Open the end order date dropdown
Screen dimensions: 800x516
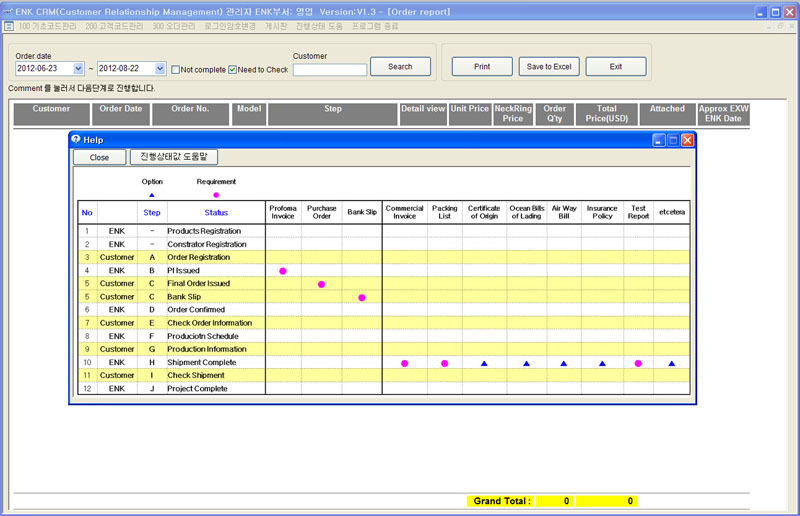point(160,68)
